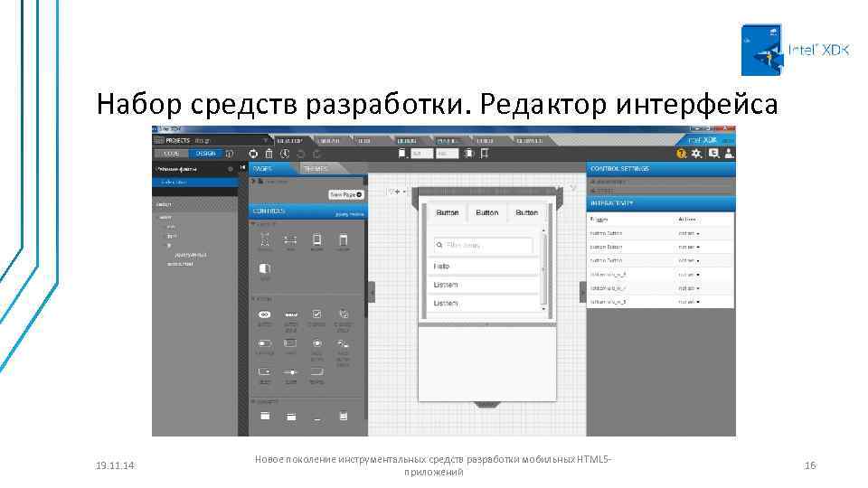
Task: Click the filter items search field
Action: 483,245
